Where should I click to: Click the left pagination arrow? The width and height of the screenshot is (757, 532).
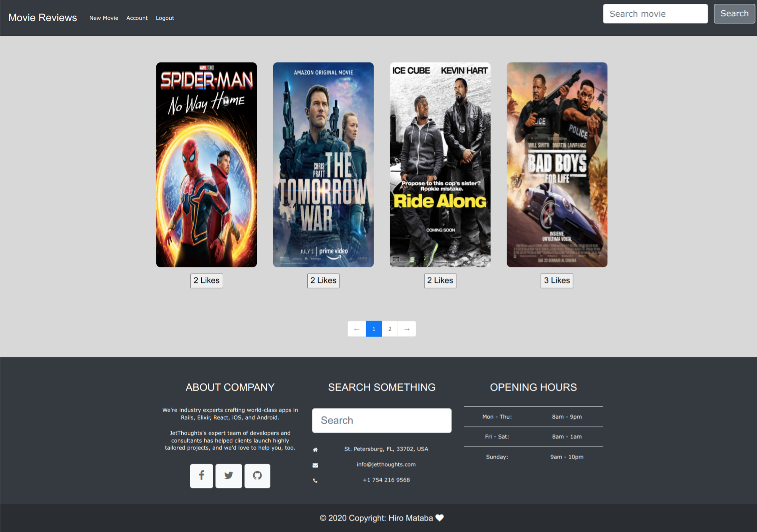pyautogui.click(x=356, y=329)
